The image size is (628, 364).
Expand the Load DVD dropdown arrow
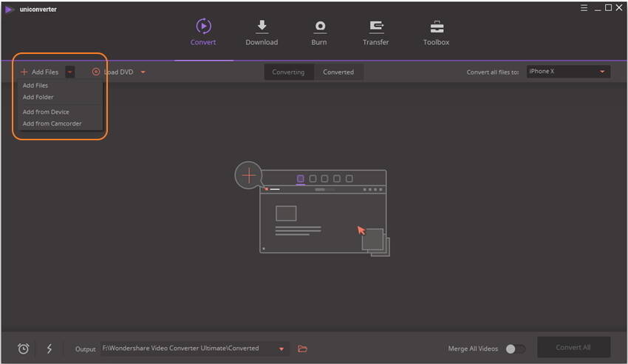coord(143,72)
